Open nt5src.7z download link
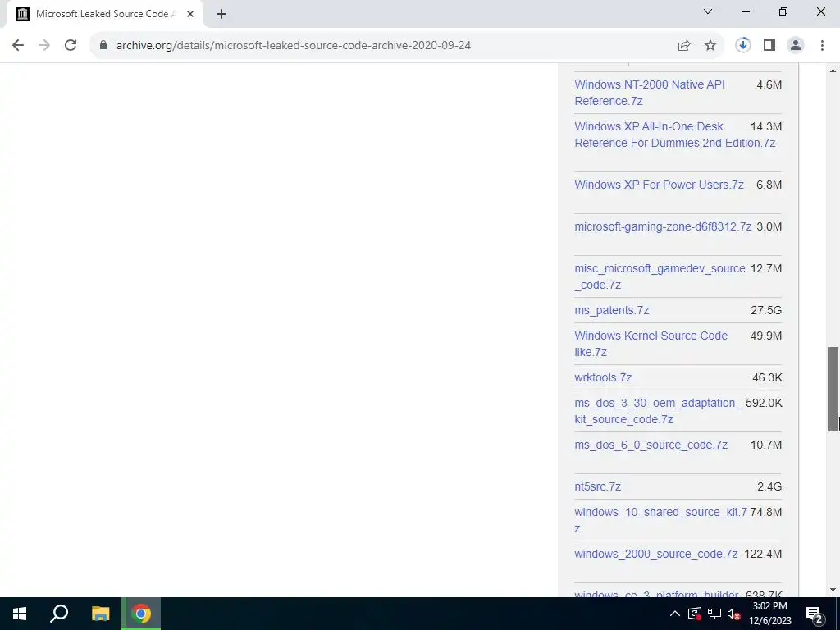 [597, 486]
